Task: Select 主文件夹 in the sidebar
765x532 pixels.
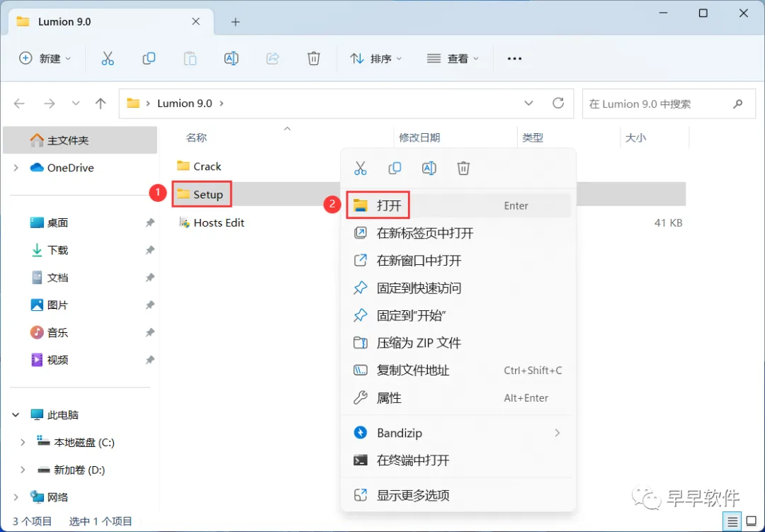Action: tap(80, 140)
